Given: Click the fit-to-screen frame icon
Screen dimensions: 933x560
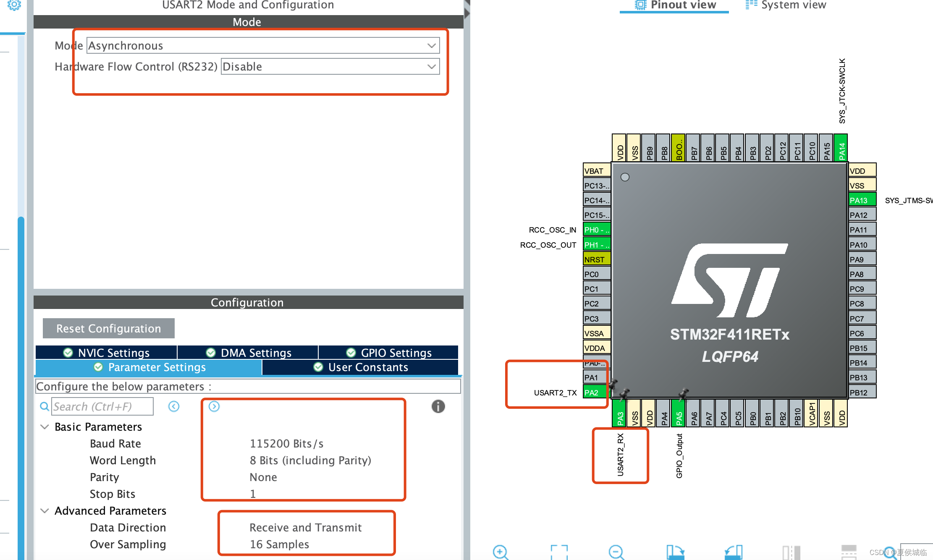Looking at the screenshot, I should (559, 552).
